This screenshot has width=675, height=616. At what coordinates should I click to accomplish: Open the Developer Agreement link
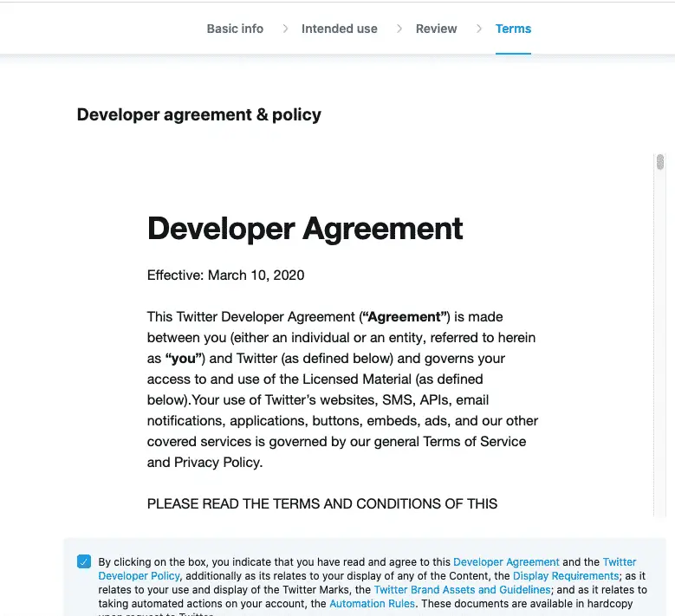coord(506,561)
